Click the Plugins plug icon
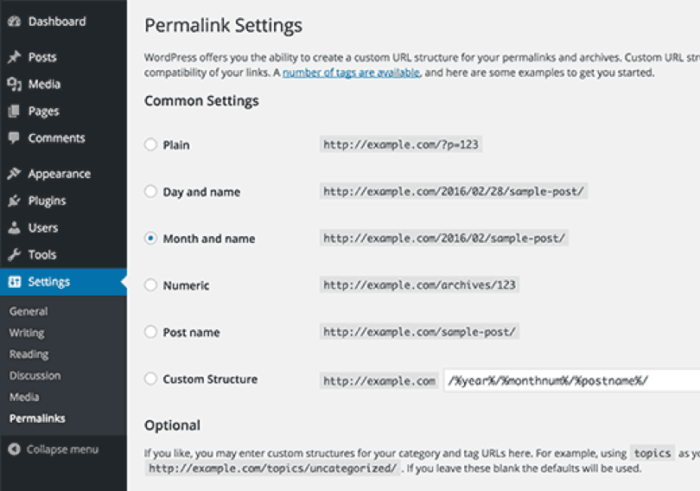The image size is (700, 491). click(x=14, y=201)
